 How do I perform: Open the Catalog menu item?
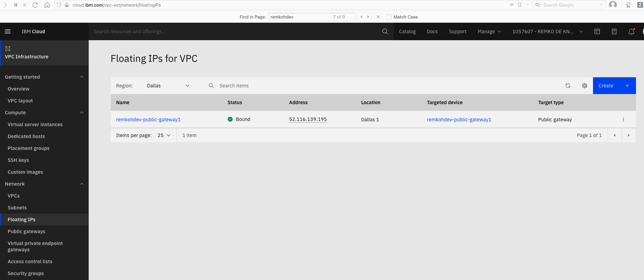[x=407, y=31]
